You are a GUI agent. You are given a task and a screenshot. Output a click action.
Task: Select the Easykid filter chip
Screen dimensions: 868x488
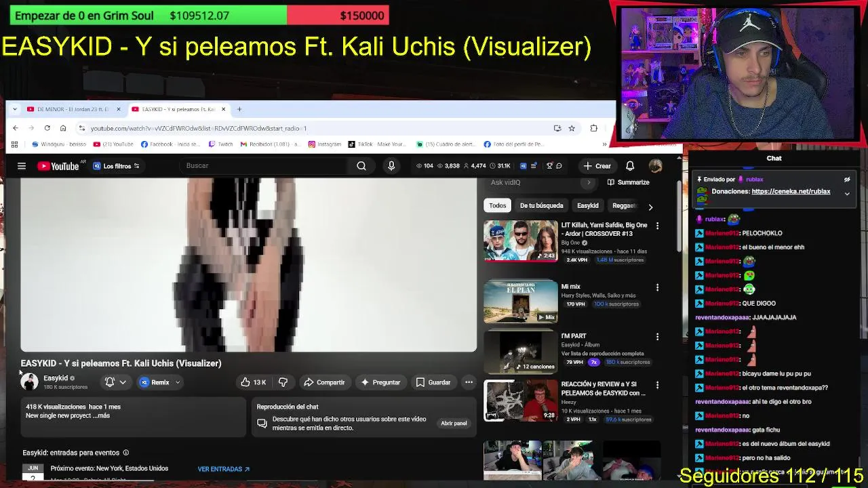[588, 205]
